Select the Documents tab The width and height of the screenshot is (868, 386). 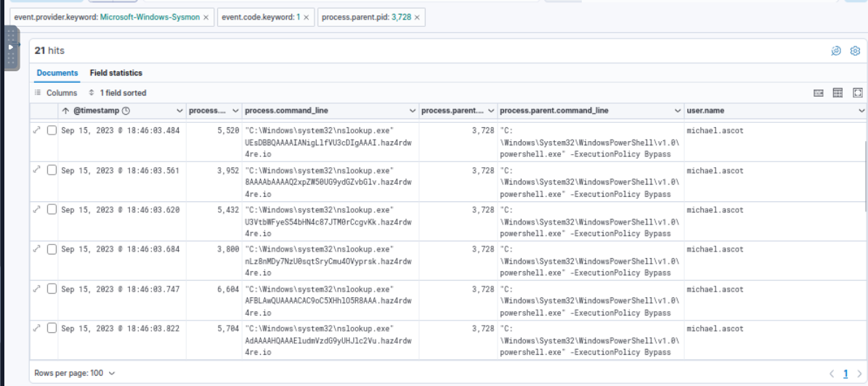point(57,73)
